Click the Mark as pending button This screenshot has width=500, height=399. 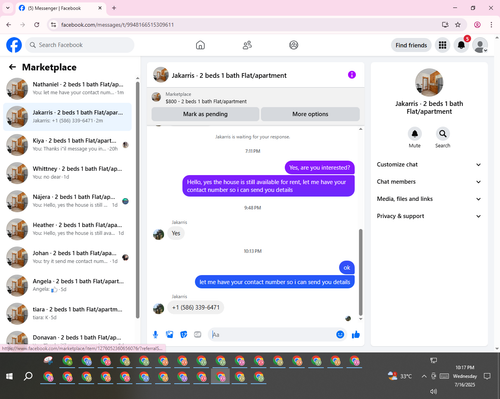205,114
